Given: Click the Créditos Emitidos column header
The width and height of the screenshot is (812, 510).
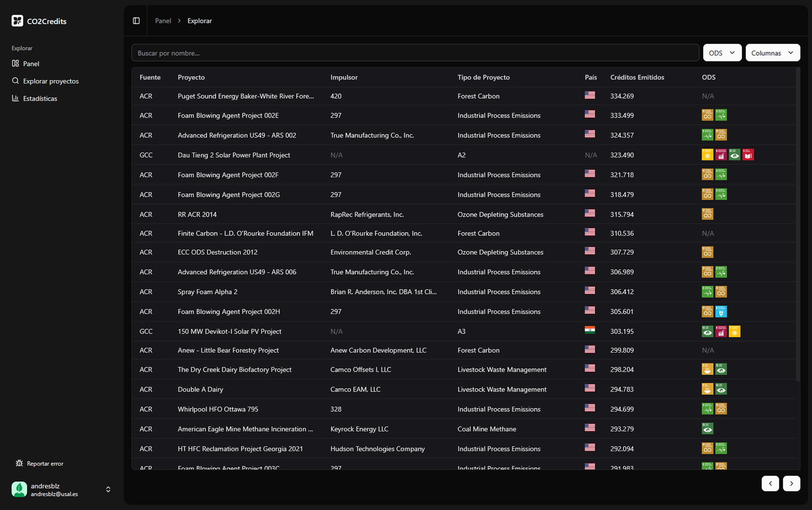Looking at the screenshot, I should [x=637, y=77].
